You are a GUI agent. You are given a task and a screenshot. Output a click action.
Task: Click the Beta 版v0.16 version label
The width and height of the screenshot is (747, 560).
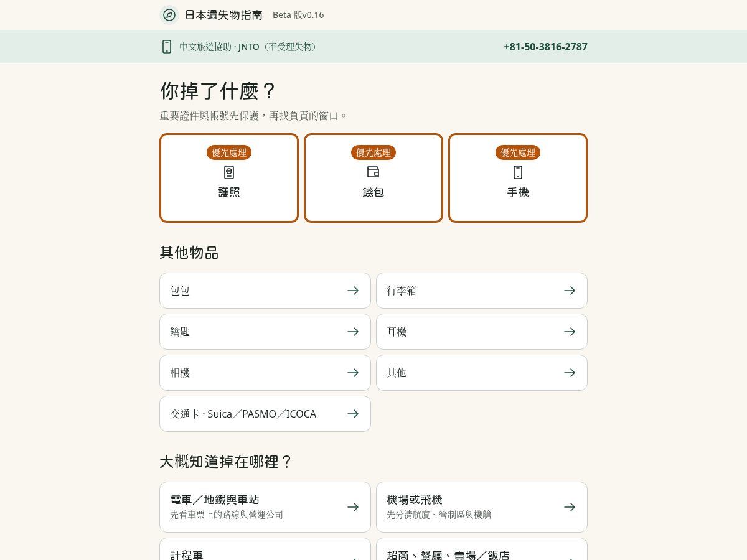pos(298,15)
